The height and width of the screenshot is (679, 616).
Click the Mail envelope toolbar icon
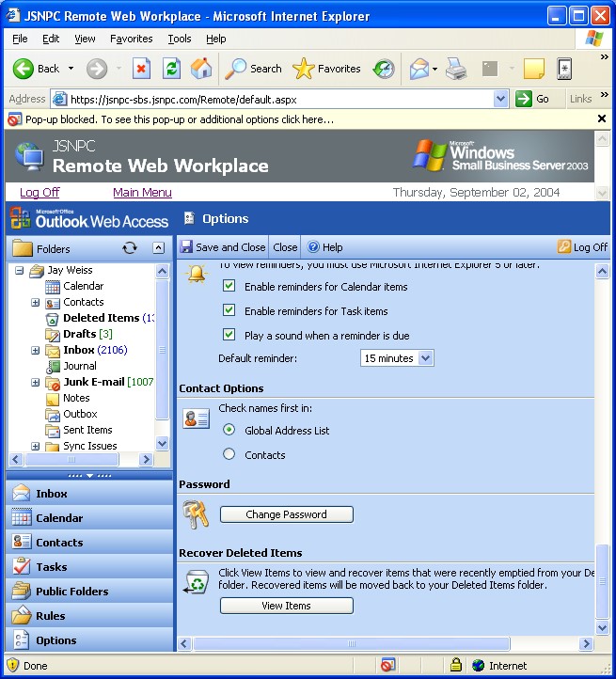(419, 69)
